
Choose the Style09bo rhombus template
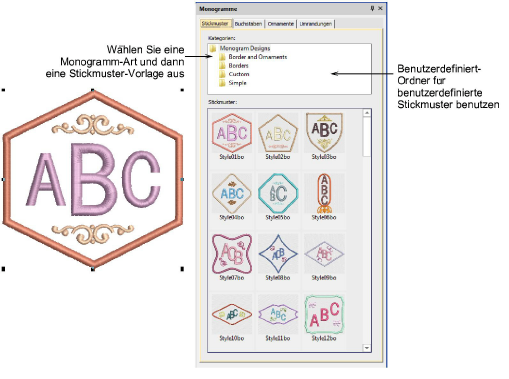[x=324, y=257]
